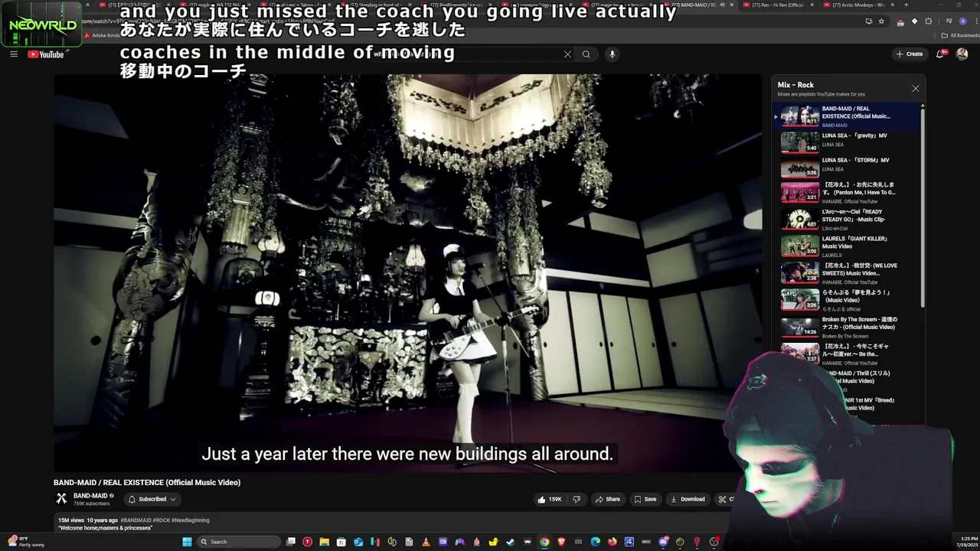Click the BAND-MAID channel avatar icon
Viewport: 980px width, 551px height.
pos(61,499)
